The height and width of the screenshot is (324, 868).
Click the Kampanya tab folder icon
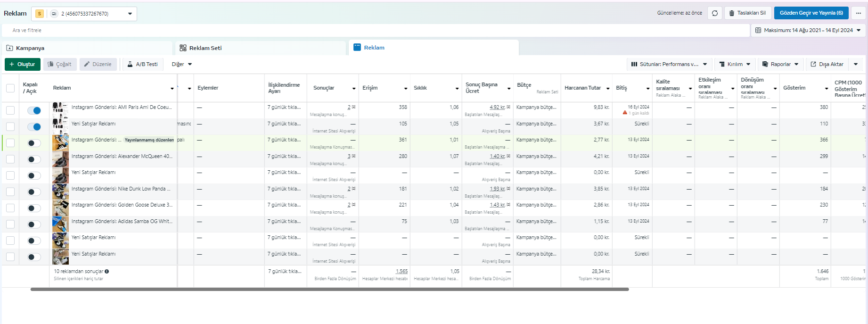coord(9,48)
